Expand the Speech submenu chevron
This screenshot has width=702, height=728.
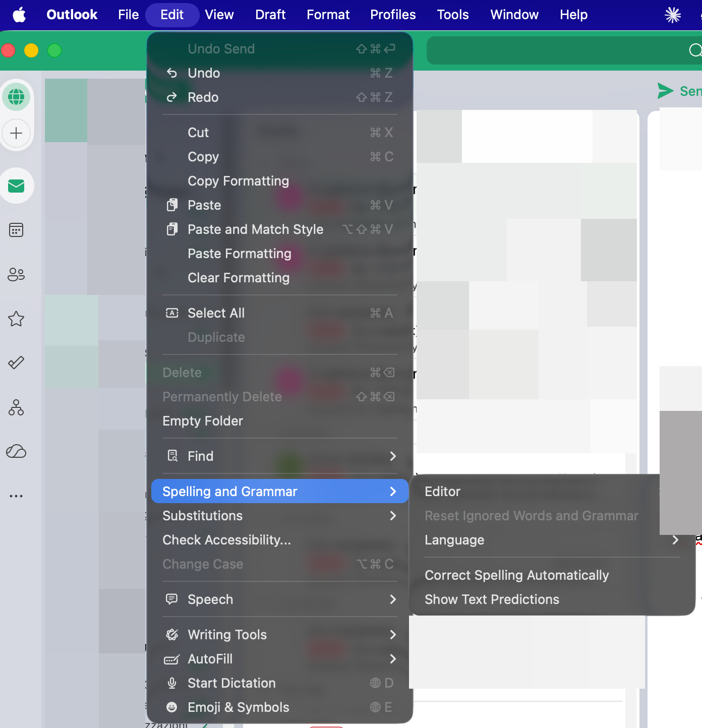[x=393, y=599]
